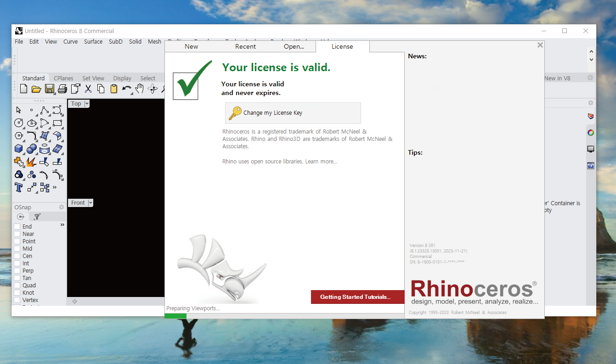Viewport: 616px width, 364px height.
Task: Open the Layers panel icon on right
Action: [x=591, y=116]
